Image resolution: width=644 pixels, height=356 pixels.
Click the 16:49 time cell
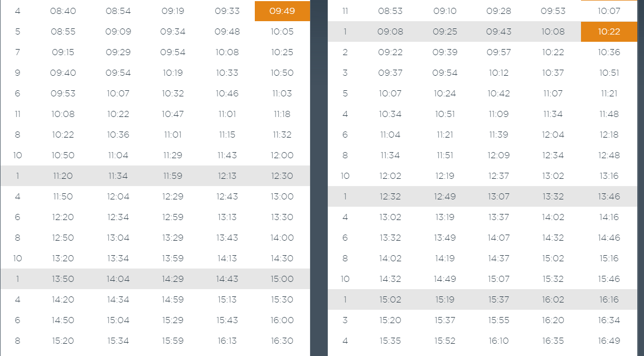pyautogui.click(x=609, y=341)
